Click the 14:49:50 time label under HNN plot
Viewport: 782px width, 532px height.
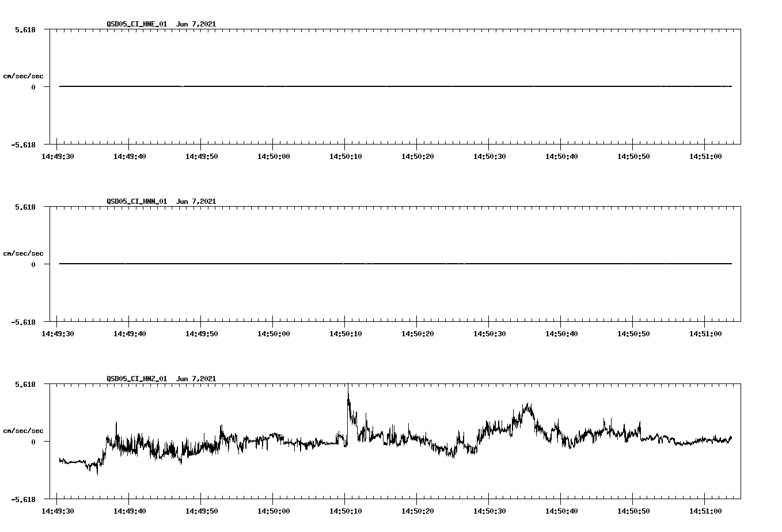[x=202, y=334]
